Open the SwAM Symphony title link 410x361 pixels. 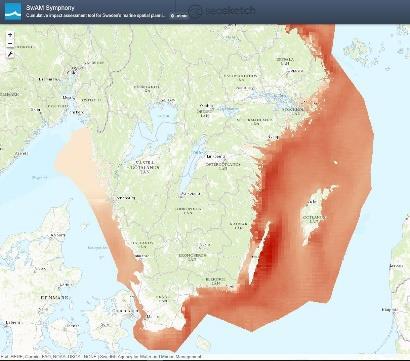(x=50, y=7)
